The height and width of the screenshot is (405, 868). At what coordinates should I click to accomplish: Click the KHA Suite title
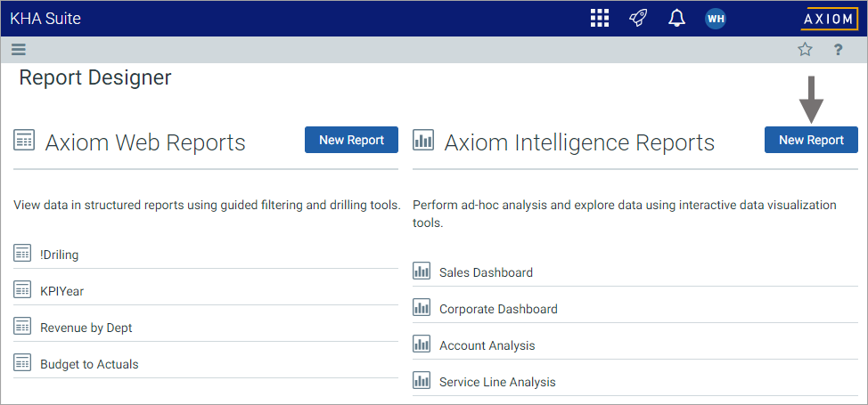(x=45, y=19)
